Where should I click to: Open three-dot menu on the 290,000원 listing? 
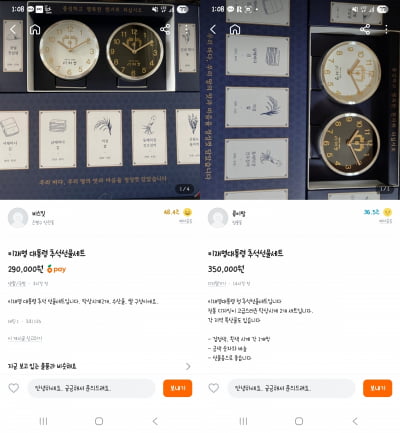(186, 29)
